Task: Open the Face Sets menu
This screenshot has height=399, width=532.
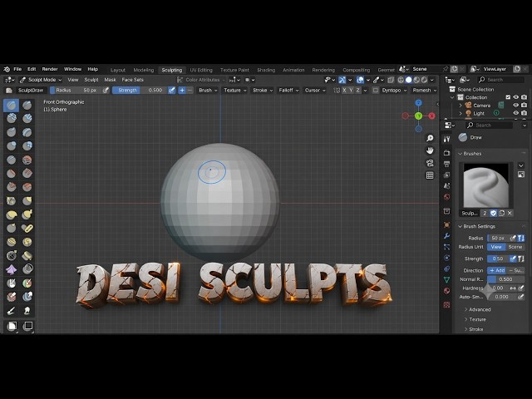Action: pyautogui.click(x=133, y=80)
